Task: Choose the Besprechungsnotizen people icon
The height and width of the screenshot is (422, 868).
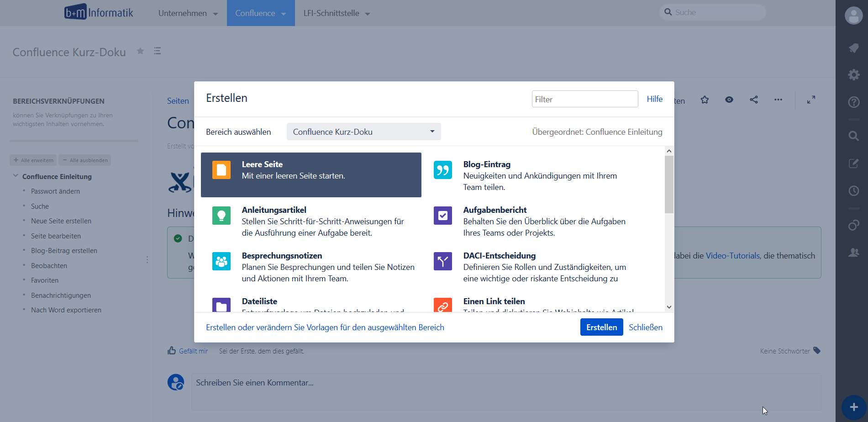Action: (221, 261)
